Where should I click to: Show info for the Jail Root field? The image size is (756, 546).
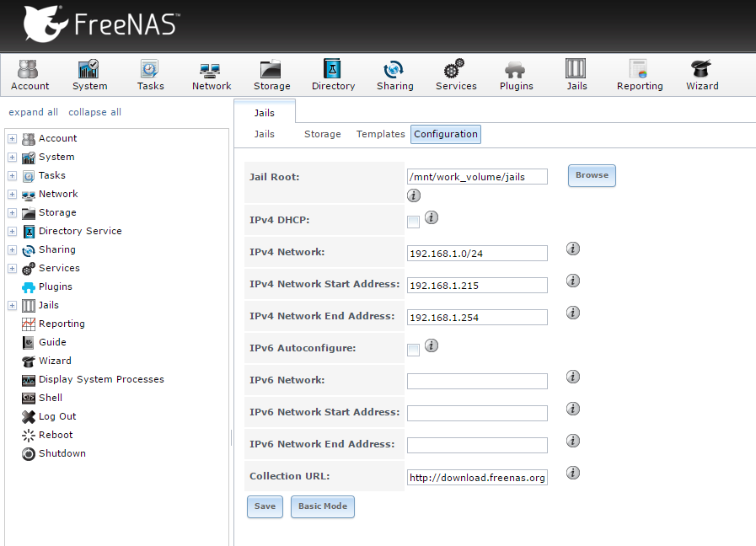(x=414, y=195)
